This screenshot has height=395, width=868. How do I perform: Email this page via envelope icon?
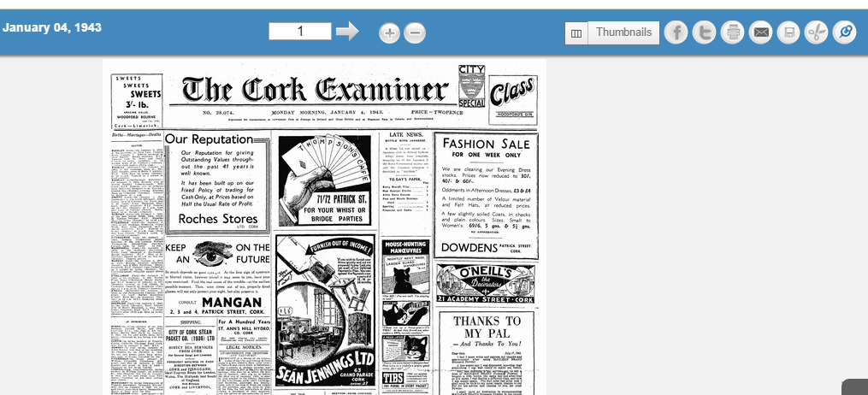pos(760,33)
